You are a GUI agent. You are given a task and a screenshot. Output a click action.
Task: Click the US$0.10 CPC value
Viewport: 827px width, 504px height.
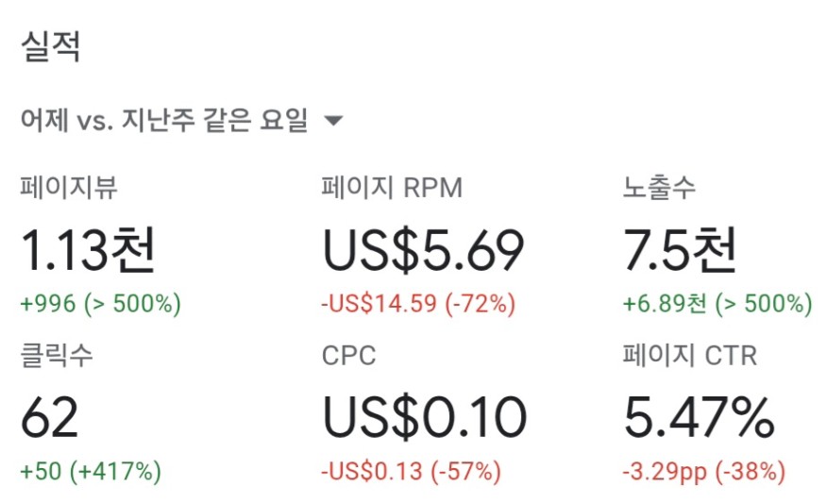pos(424,417)
